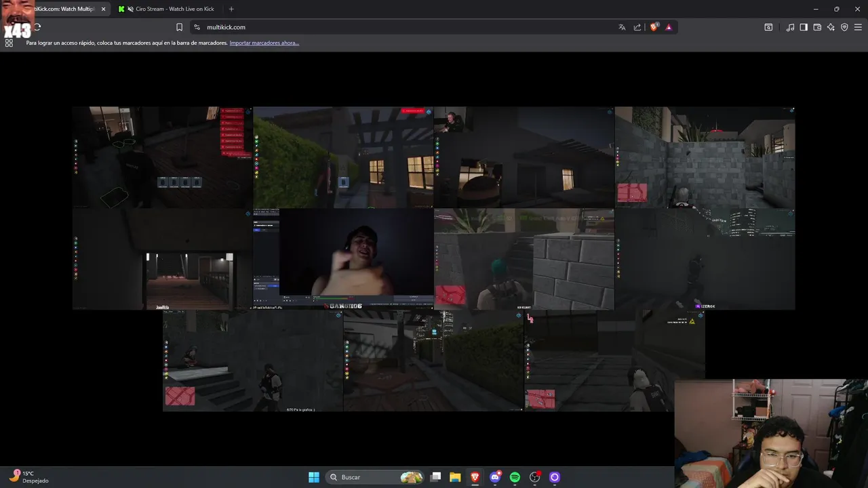Open the media control music note icon
Viewport: 868px width, 488px height.
[790, 27]
